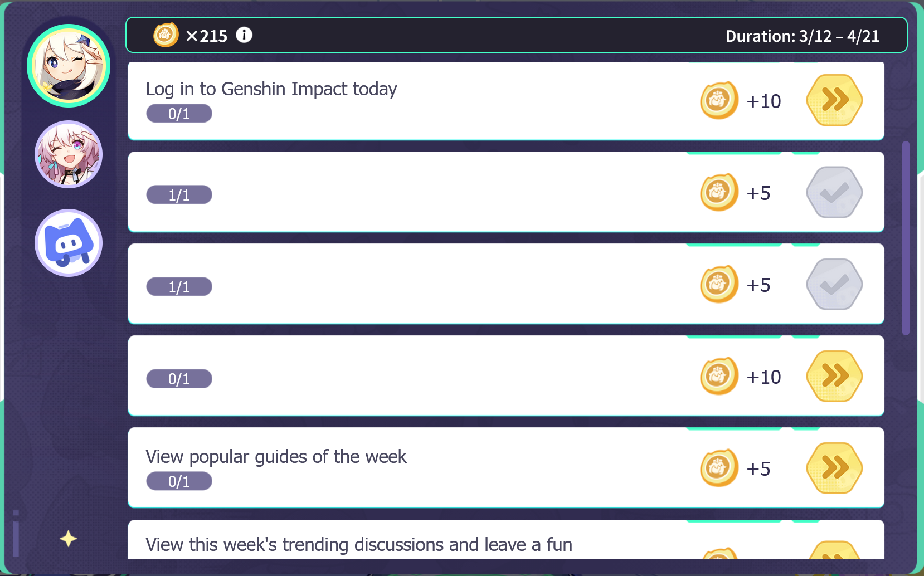The height and width of the screenshot is (576, 924).
Task: Open the Discord mascot icon tab
Action: click(69, 243)
